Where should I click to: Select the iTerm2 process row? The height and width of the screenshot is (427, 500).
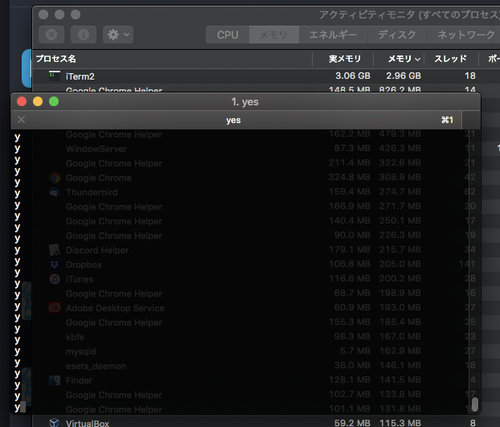pyautogui.click(x=266, y=76)
